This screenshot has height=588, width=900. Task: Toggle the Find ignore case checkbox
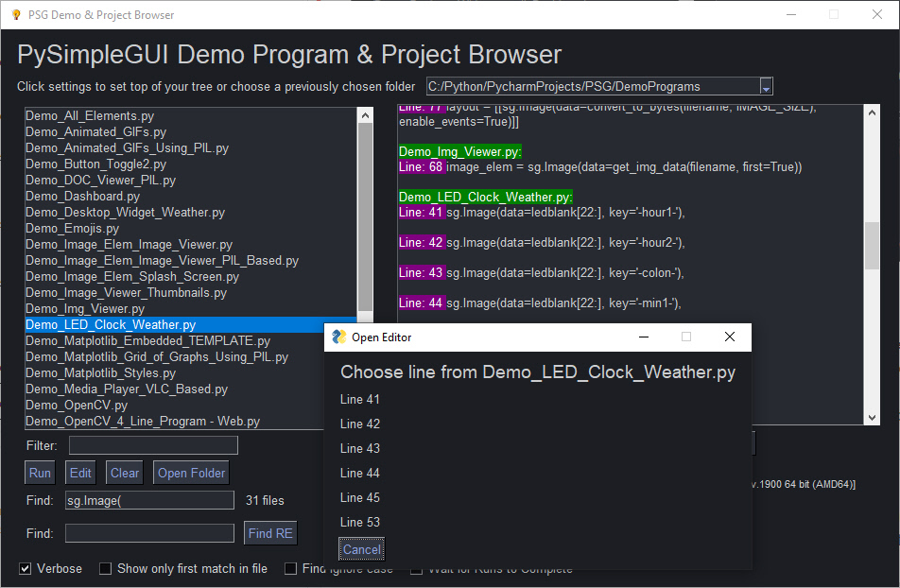point(291,569)
